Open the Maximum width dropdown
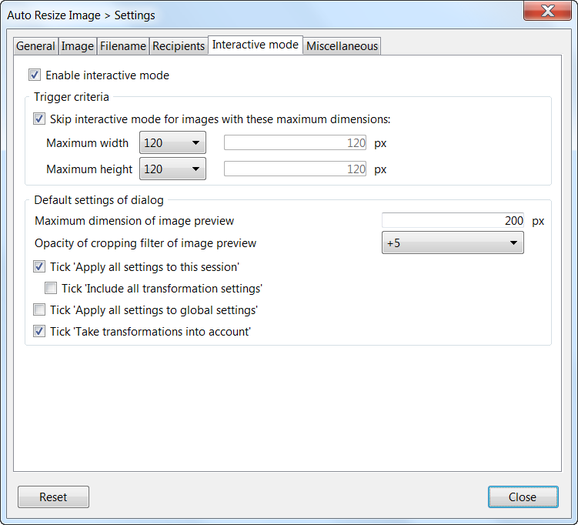578x525 pixels. 173,143
